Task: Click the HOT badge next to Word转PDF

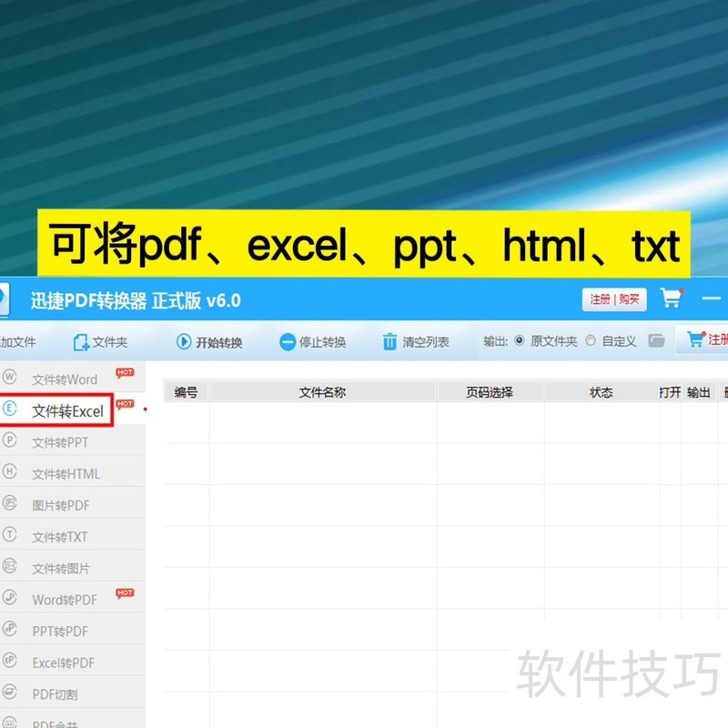Action: click(125, 593)
